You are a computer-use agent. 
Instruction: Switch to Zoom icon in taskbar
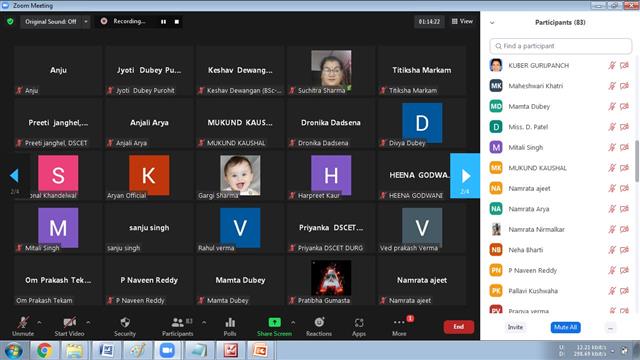tap(167, 351)
